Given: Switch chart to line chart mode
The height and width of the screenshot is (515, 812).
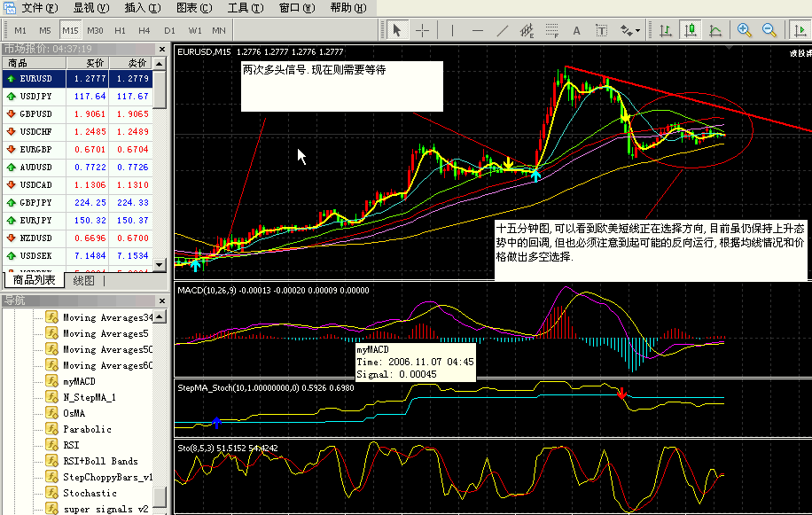Looking at the screenshot, I should click(x=715, y=30).
